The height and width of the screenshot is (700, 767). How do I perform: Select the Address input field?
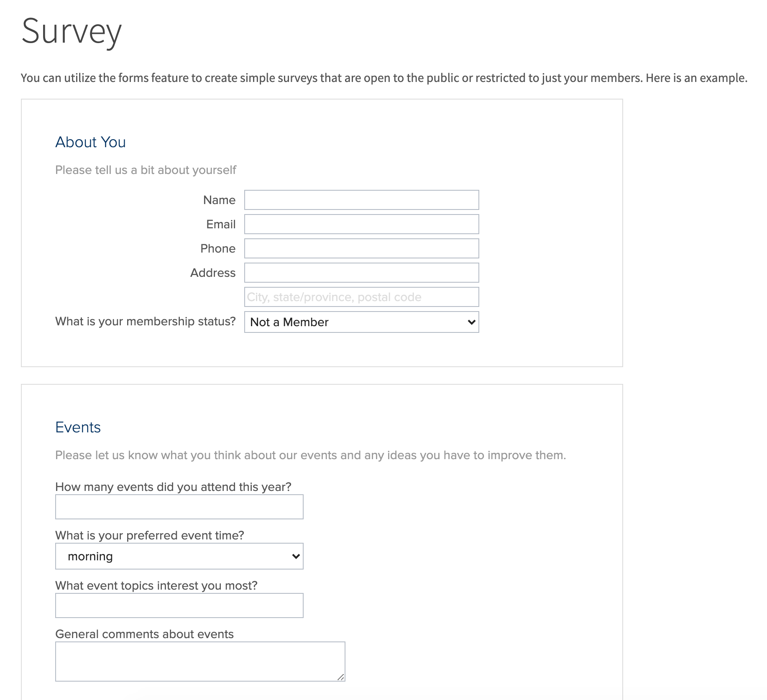(361, 273)
